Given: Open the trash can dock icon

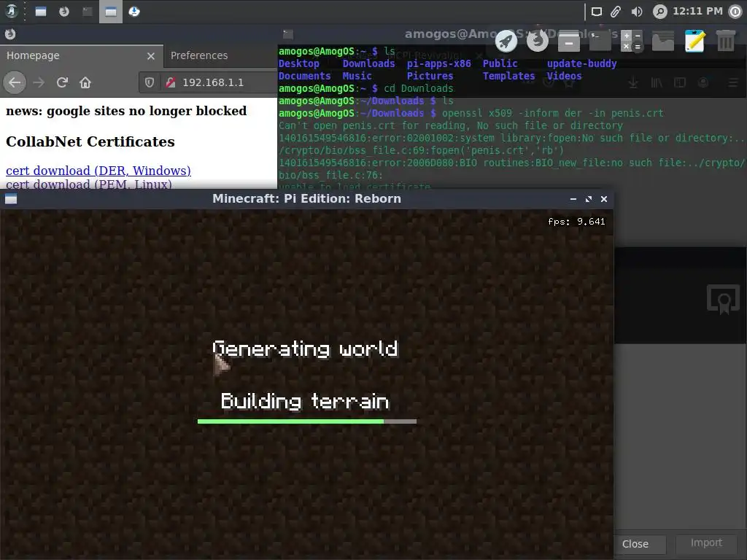Looking at the screenshot, I should click(726, 41).
